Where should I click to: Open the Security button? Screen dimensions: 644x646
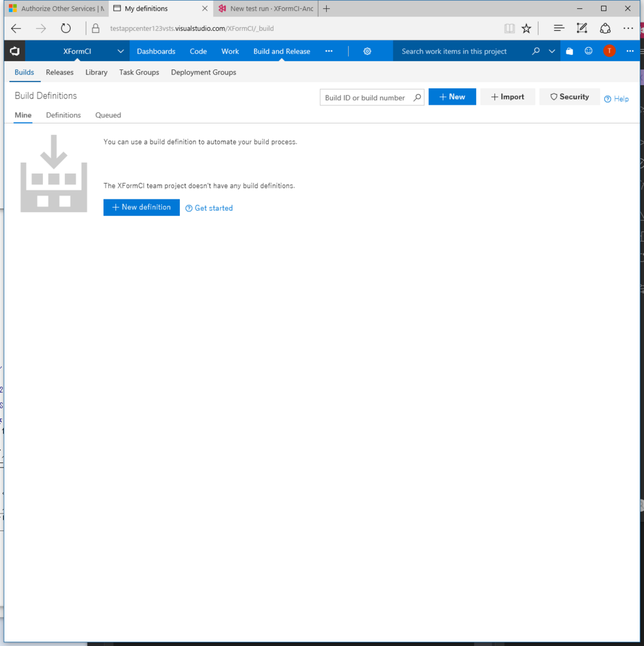[x=570, y=97]
